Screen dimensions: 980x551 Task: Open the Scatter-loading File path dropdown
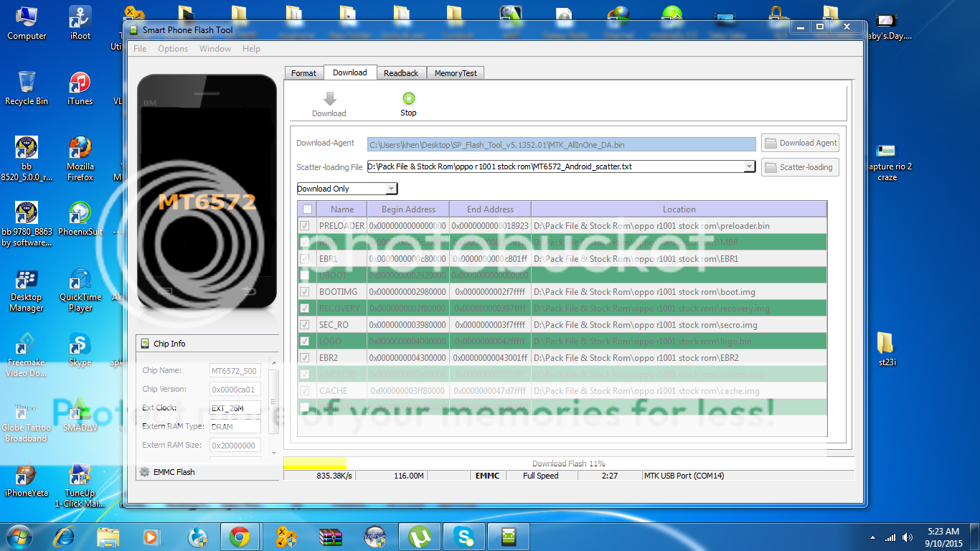(x=749, y=166)
